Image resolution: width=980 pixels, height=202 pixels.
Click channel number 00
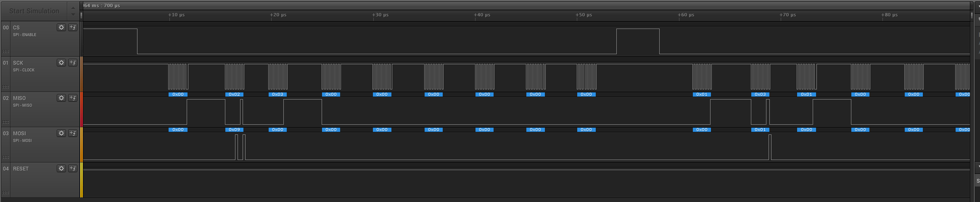tap(6, 27)
